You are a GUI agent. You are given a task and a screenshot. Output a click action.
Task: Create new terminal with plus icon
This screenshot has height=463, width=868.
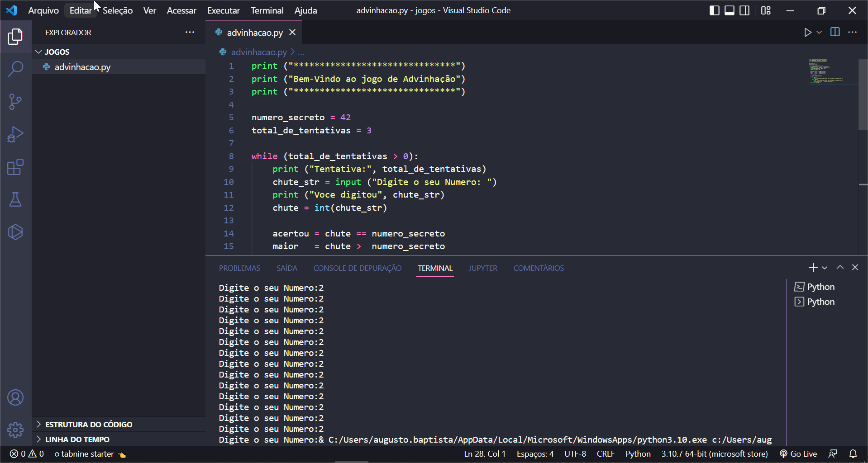pos(813,268)
